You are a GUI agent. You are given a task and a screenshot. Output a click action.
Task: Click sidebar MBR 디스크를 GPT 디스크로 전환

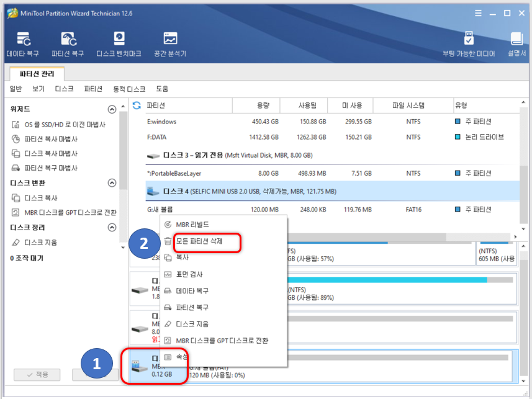point(64,212)
